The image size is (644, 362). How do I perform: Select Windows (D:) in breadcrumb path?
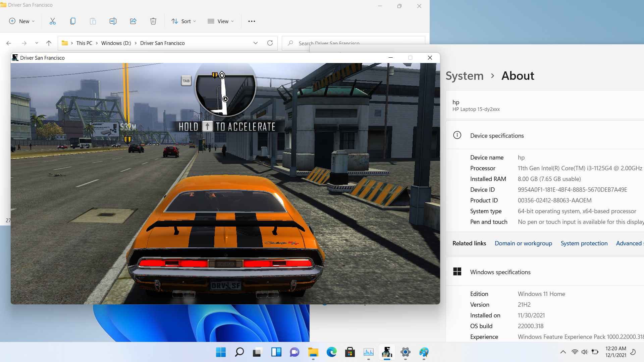[x=116, y=43]
